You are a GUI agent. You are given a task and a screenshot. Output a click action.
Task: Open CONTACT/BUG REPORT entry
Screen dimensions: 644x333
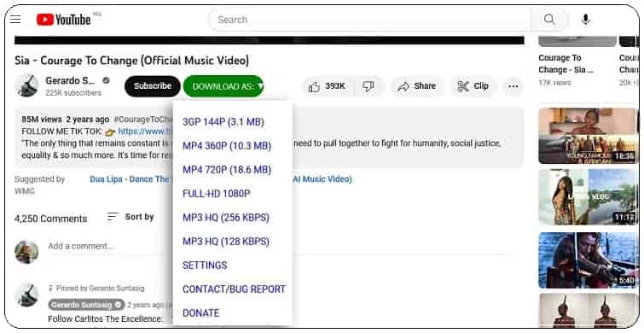234,289
